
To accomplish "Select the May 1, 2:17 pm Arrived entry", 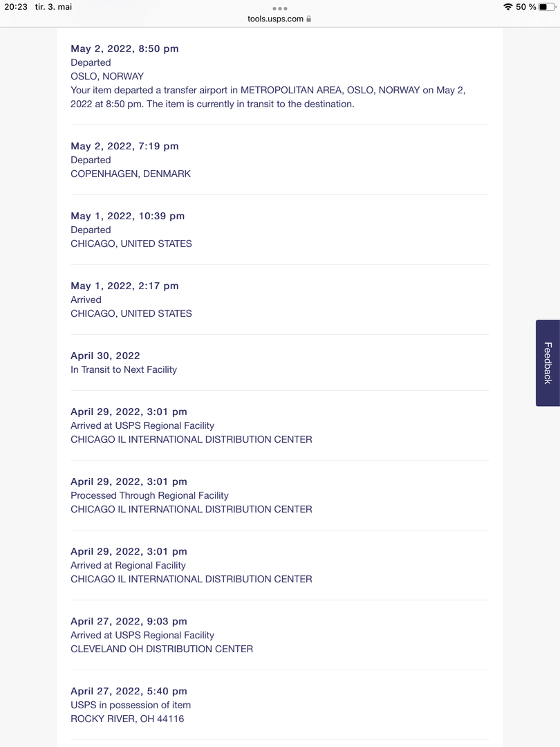I will tap(279, 299).
